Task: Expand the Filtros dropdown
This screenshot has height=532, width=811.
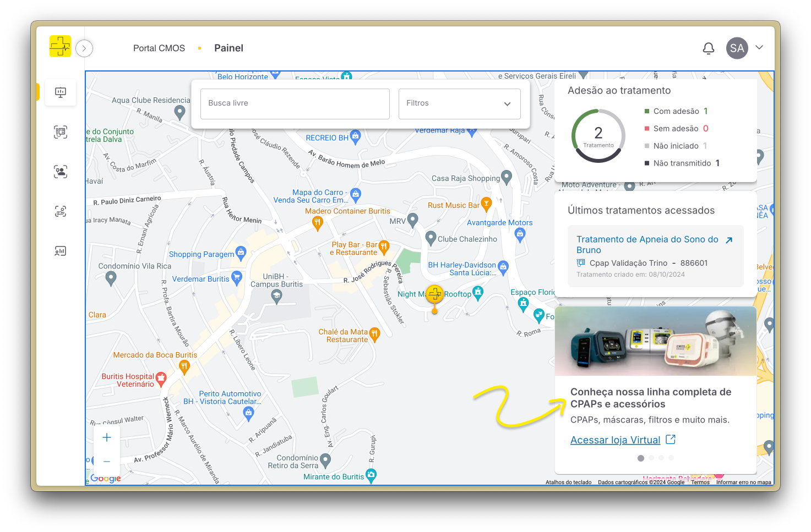Action: [x=459, y=103]
